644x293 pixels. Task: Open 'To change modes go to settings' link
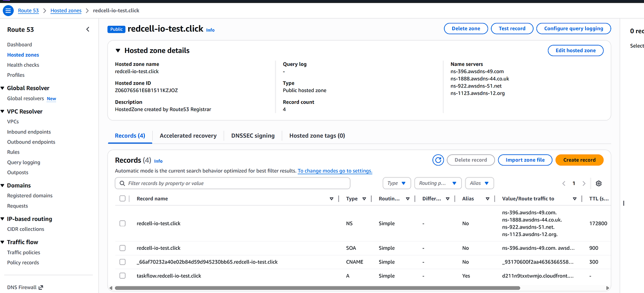[335, 171]
